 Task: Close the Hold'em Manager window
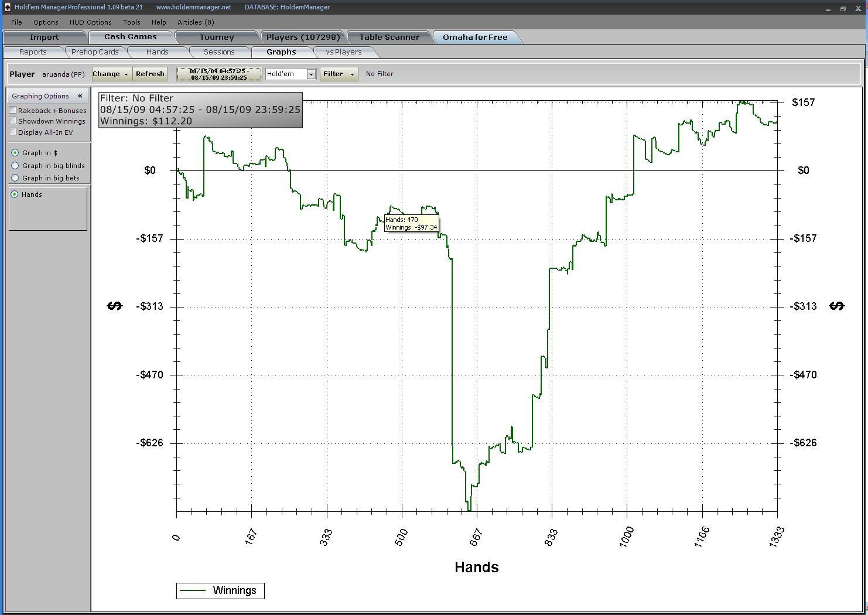click(x=857, y=8)
